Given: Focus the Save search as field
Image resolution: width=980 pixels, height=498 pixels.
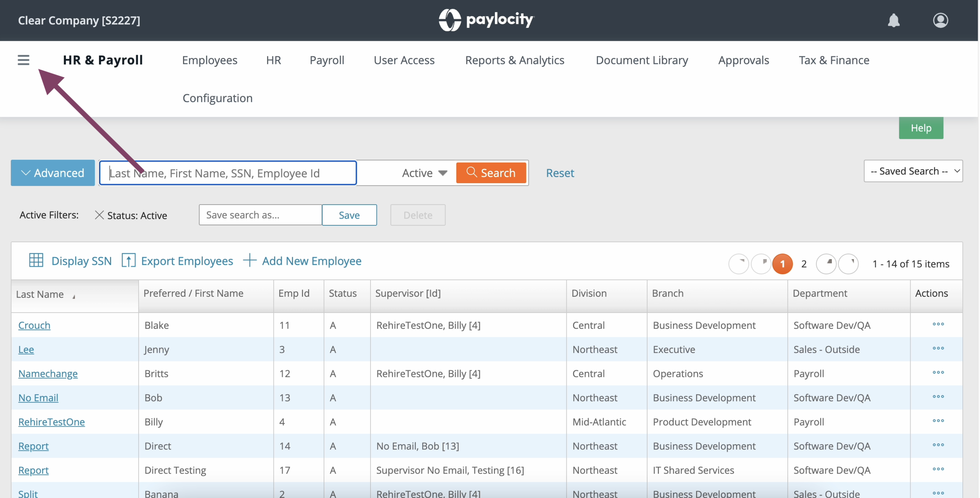Looking at the screenshot, I should (261, 215).
